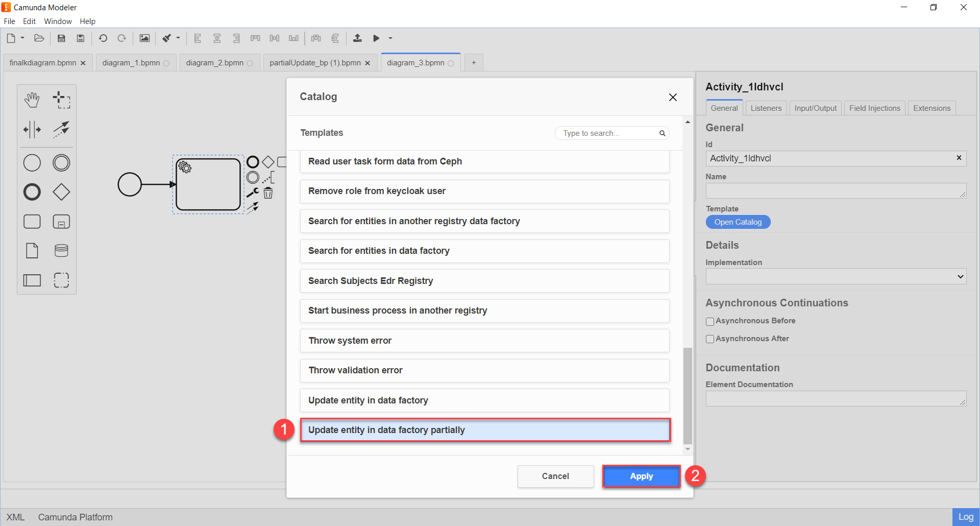This screenshot has width=980, height=526.
Task: Create a gateway from palette
Action: [x=61, y=192]
